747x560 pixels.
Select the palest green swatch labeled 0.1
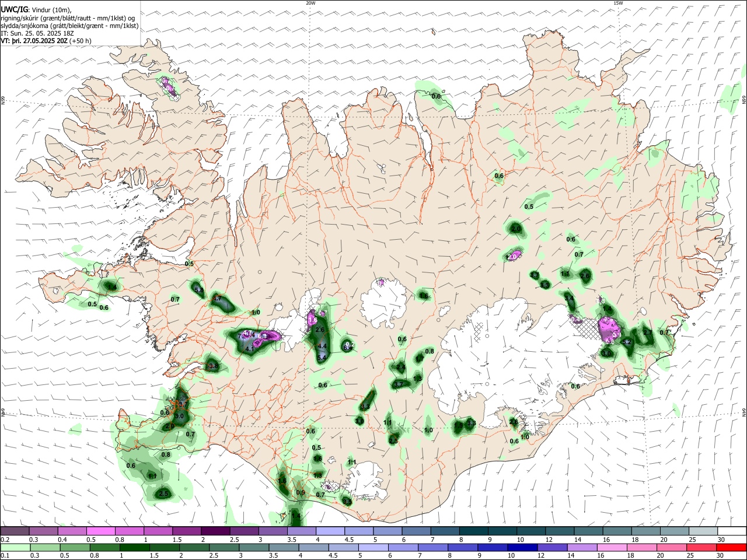point(16,547)
